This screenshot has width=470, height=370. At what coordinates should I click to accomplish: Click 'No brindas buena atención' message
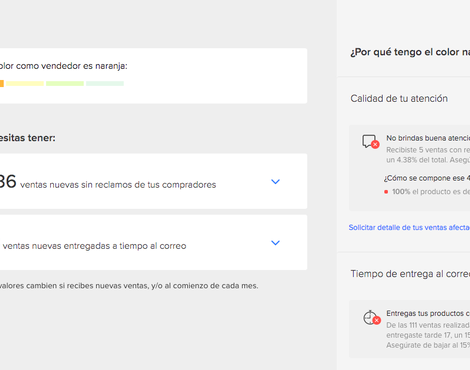click(x=428, y=138)
